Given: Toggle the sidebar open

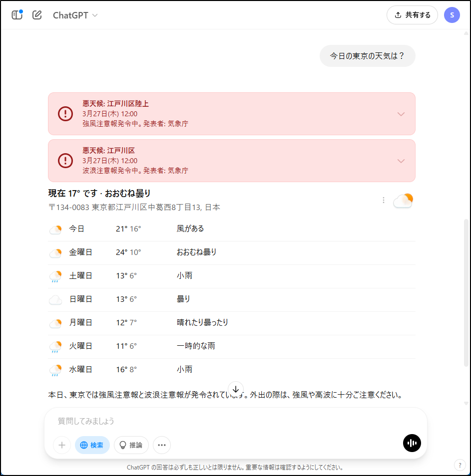Looking at the screenshot, I should pyautogui.click(x=17, y=14).
